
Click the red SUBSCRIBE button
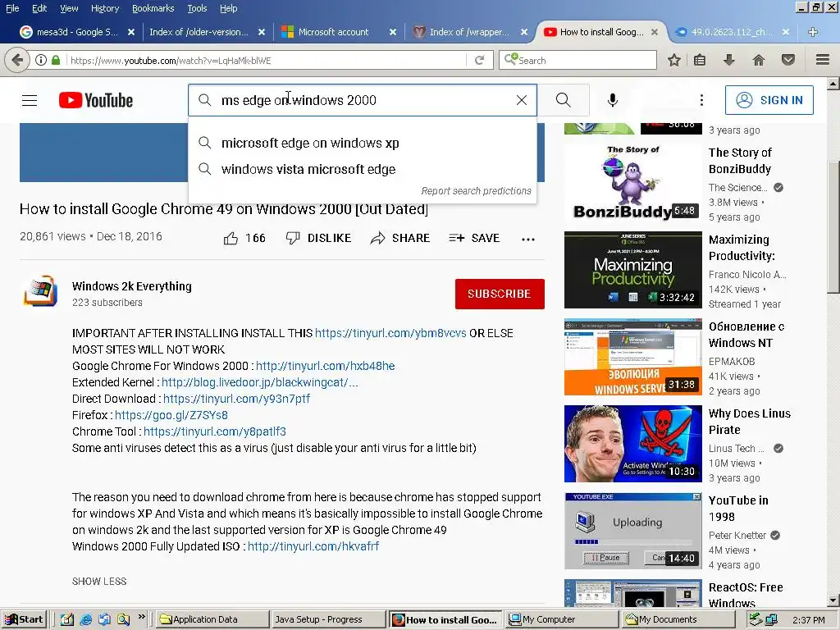pyautogui.click(x=500, y=294)
